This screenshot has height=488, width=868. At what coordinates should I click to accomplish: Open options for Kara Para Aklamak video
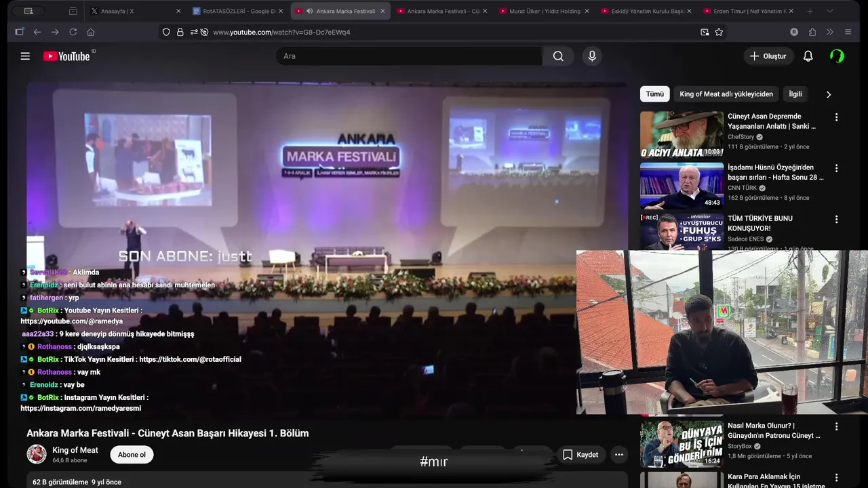pos(836,478)
